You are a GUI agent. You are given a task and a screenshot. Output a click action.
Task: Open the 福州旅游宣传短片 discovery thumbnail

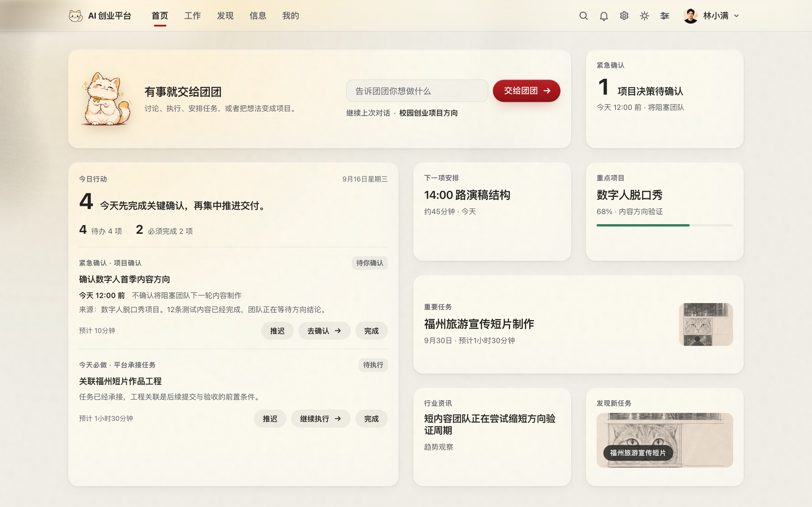(x=664, y=440)
